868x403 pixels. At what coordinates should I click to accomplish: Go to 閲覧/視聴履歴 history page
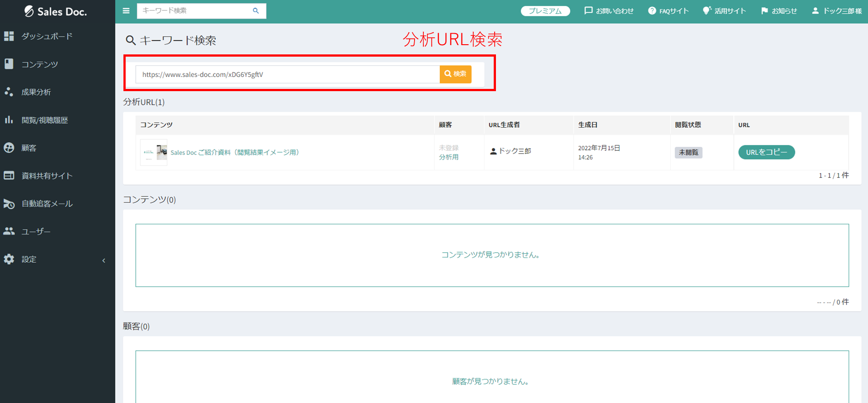44,120
